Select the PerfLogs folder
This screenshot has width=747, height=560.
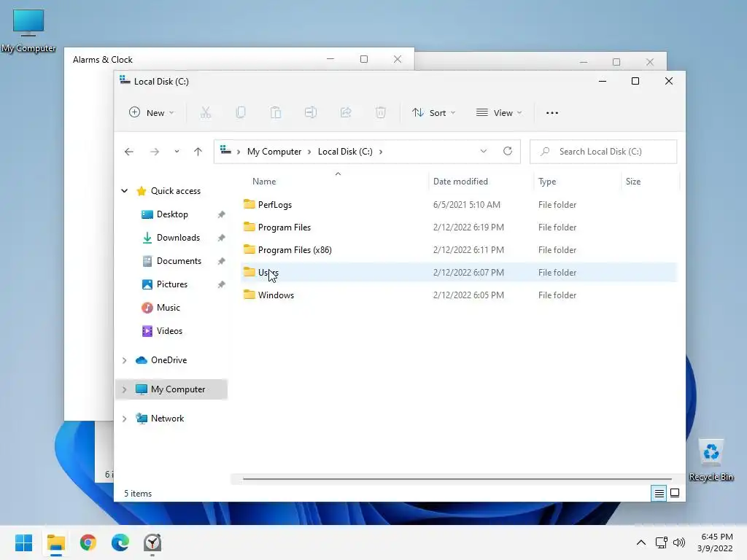coord(458,205)
